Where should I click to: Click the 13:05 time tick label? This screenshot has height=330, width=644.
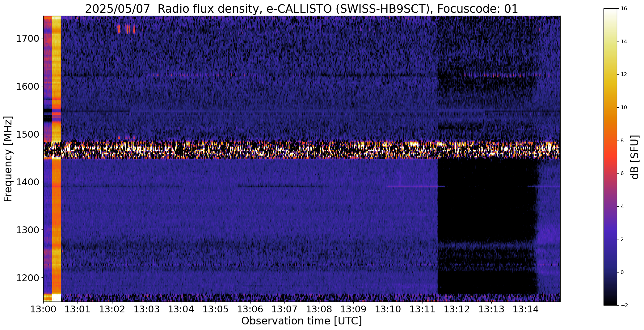coord(216,309)
